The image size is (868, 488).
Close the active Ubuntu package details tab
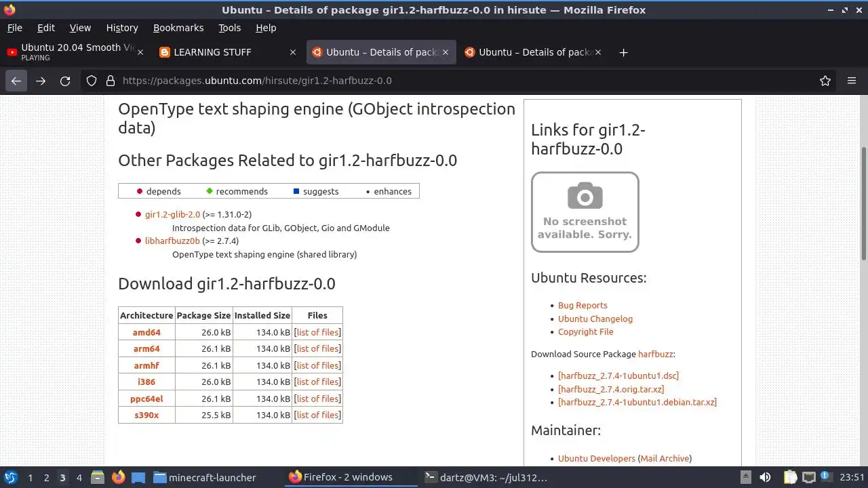446,52
